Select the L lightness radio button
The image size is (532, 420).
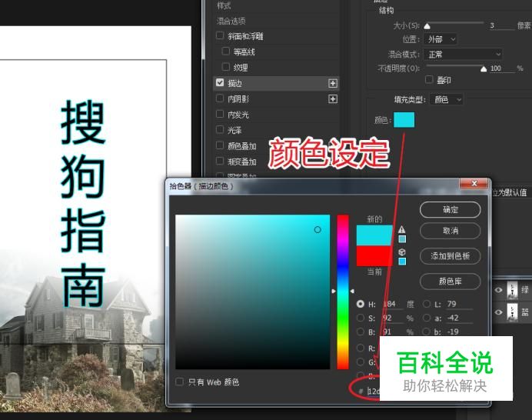(x=427, y=304)
